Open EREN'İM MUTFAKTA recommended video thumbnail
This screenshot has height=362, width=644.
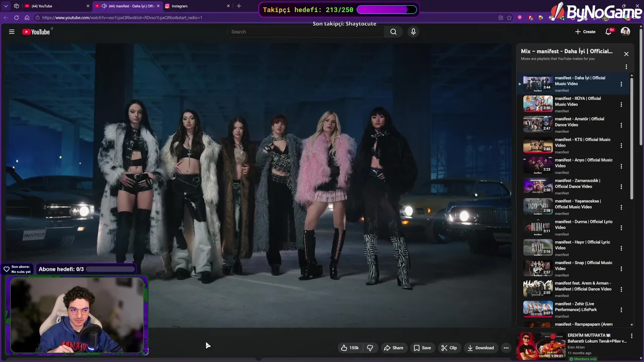(x=541, y=346)
